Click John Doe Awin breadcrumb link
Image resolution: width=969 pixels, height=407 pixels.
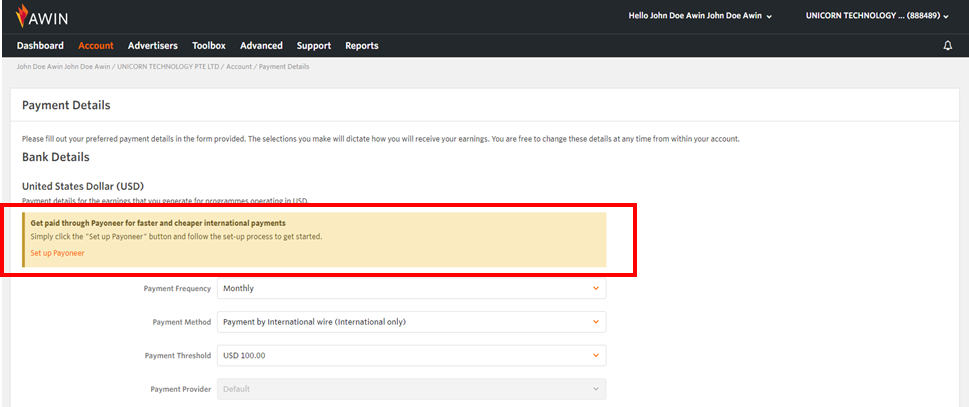[64, 67]
